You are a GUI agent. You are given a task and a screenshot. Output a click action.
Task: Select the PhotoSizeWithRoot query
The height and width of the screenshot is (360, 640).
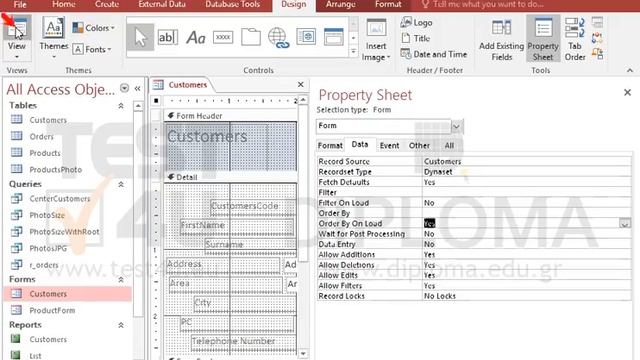click(64, 232)
